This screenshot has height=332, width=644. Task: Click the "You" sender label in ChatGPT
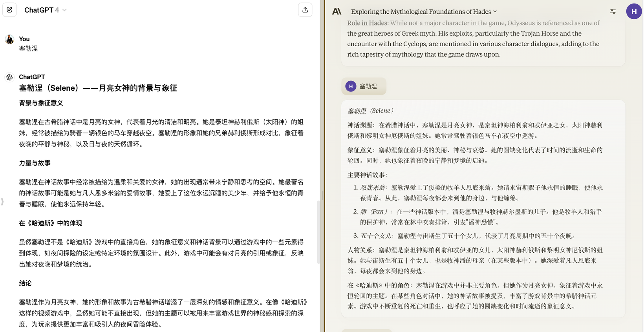[x=24, y=39]
